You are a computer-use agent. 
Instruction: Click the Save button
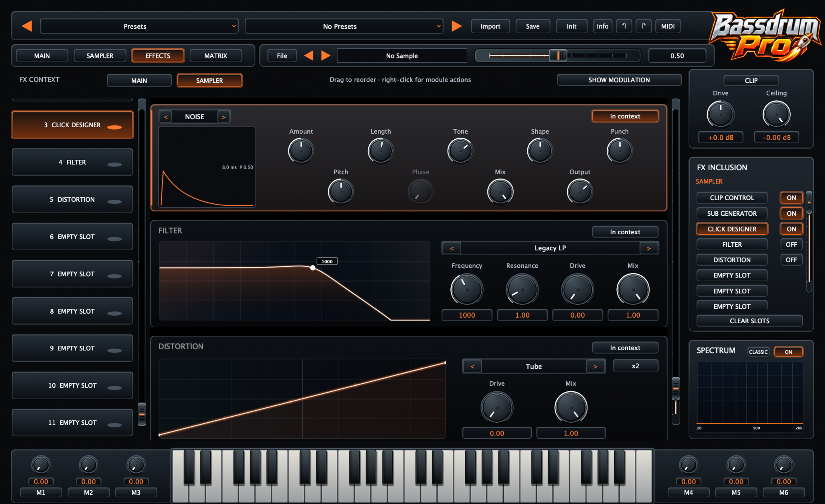pos(533,26)
